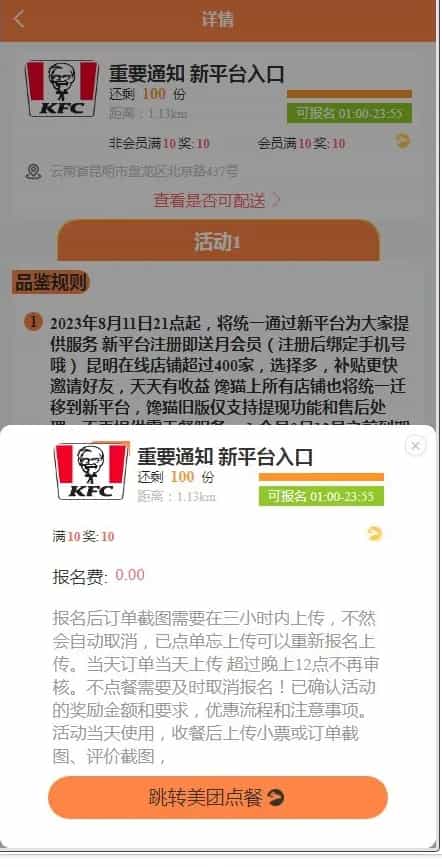Go back using the header arrow

pyautogui.click(x=19, y=19)
